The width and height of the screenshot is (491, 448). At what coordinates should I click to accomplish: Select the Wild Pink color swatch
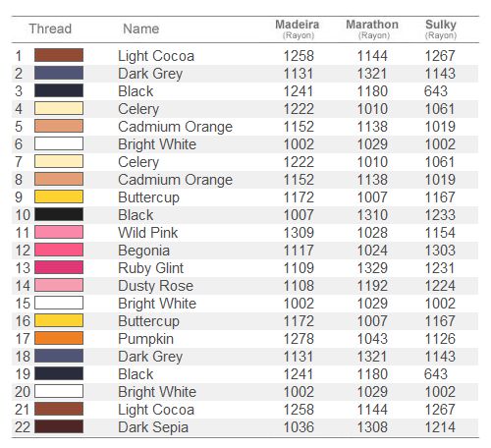pos(59,232)
